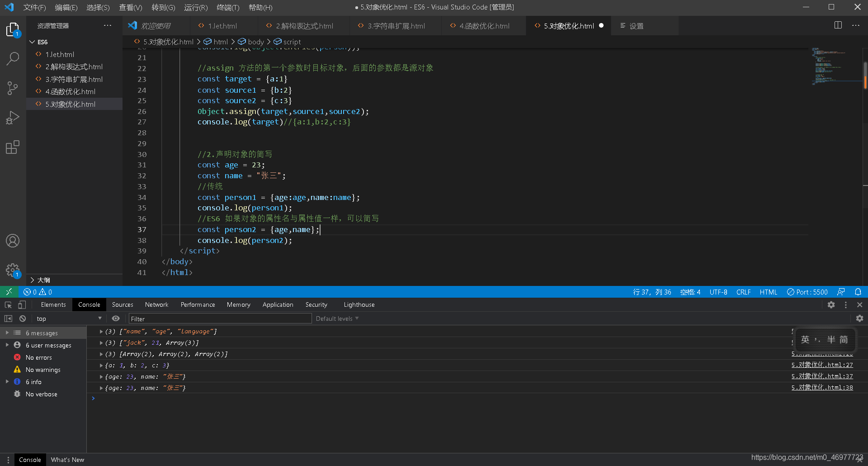Close the DevTools panel
Image resolution: width=868 pixels, height=466 pixels.
point(860,305)
